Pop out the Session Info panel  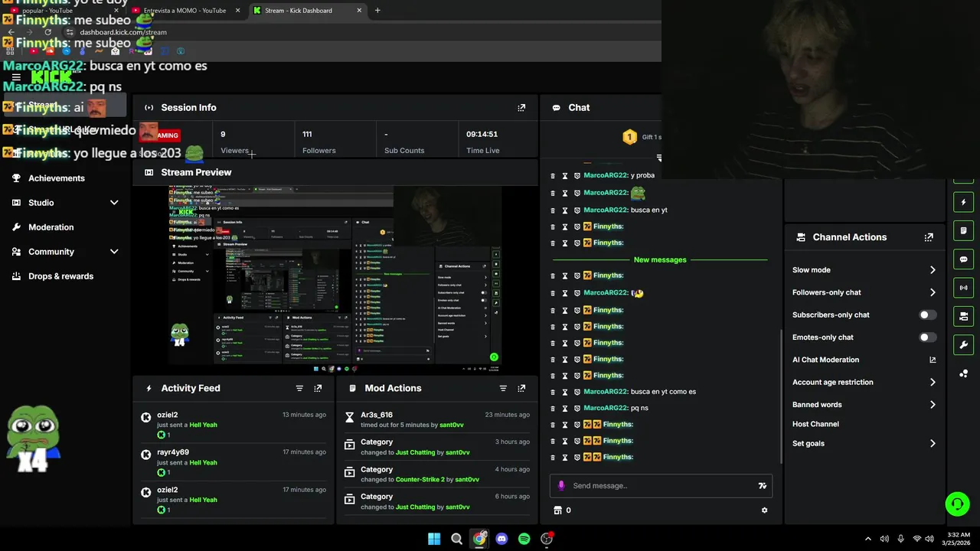pos(521,108)
